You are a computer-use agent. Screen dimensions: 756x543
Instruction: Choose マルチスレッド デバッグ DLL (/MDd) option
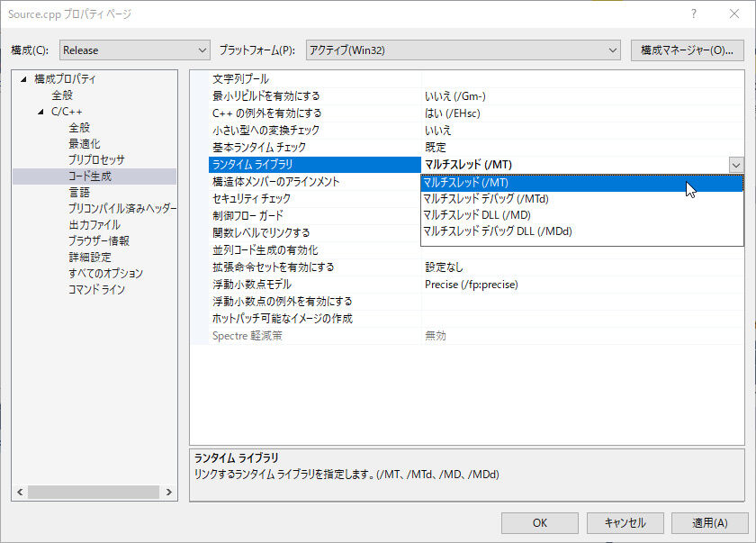tap(582, 231)
